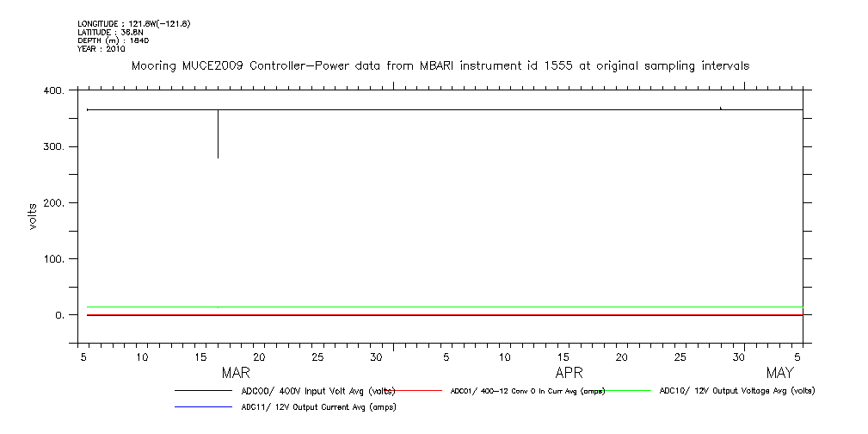Image resolution: width=868 pixels, height=434 pixels.
Task: Click the plot title mentioning Mooring MUCE2009
Action: 440,65
